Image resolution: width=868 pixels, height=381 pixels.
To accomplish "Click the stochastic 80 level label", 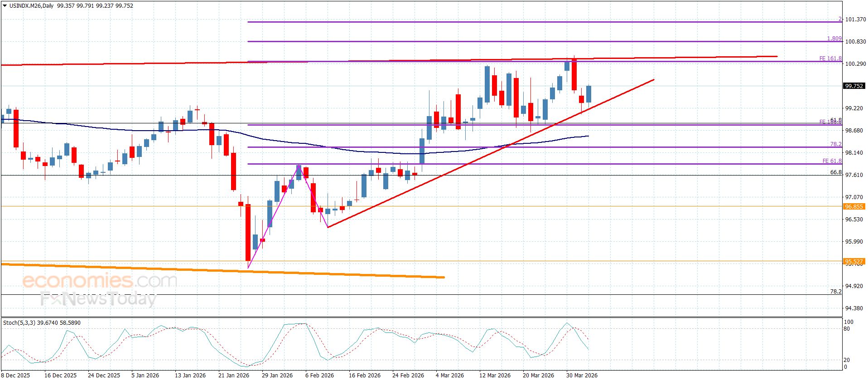I will pos(847,329).
